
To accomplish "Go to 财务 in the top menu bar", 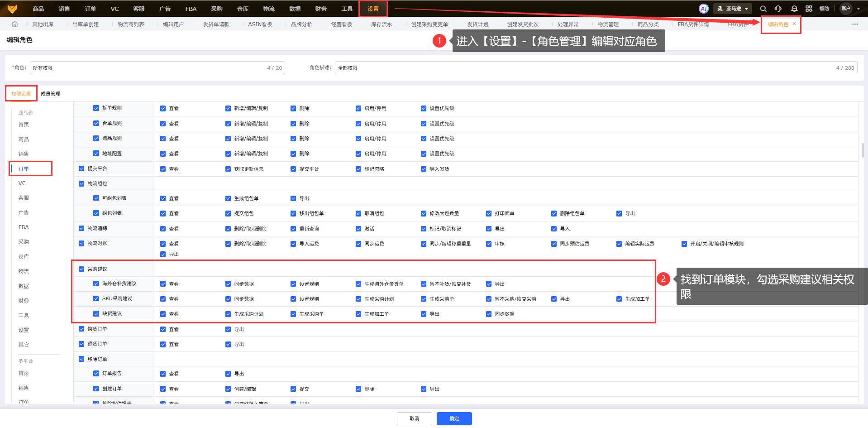I will 321,9.
